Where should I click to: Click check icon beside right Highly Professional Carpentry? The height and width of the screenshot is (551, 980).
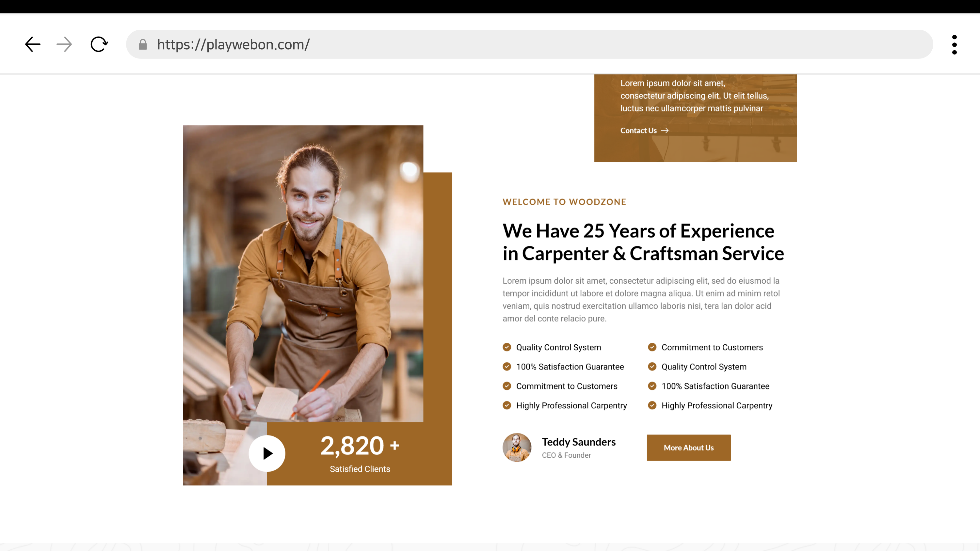coord(652,405)
